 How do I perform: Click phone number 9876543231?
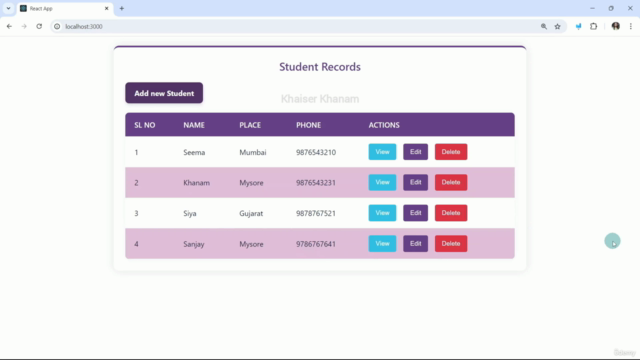(x=316, y=183)
